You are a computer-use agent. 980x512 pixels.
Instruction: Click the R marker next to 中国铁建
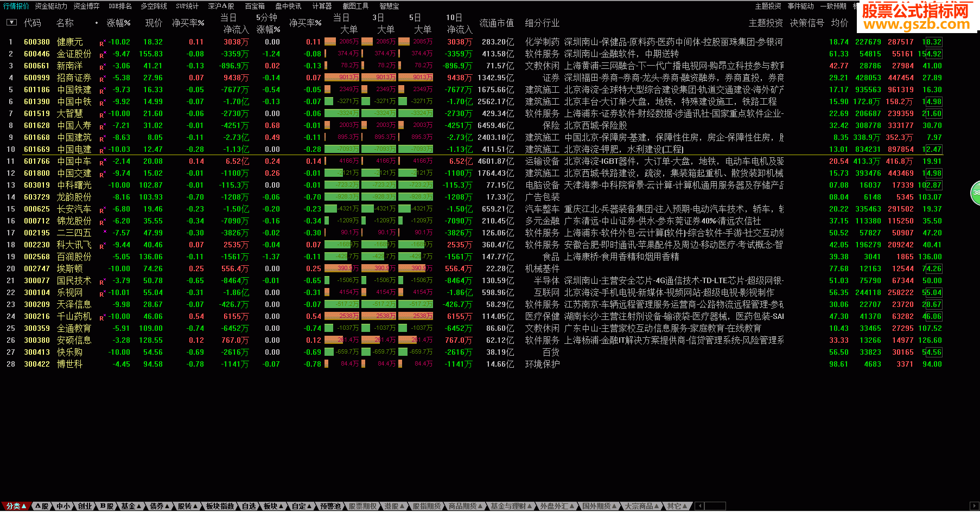click(x=102, y=91)
